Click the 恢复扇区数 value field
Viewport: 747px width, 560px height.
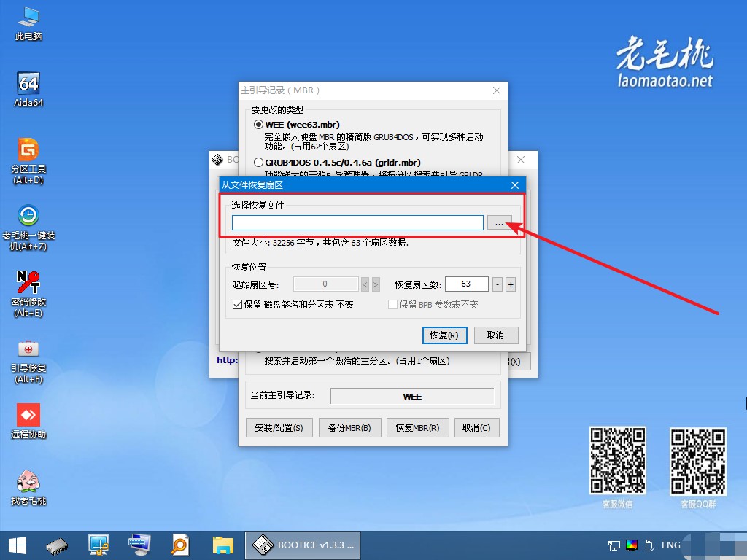click(x=466, y=284)
